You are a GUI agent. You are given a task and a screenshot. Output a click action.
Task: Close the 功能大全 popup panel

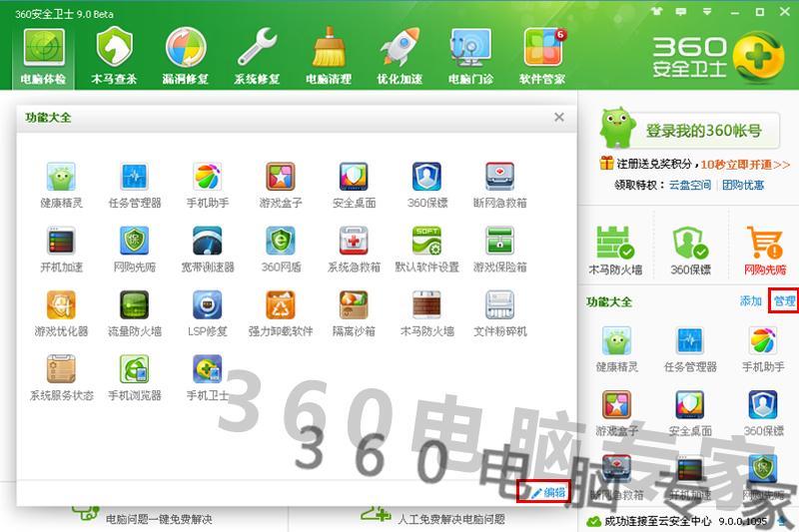point(559,117)
